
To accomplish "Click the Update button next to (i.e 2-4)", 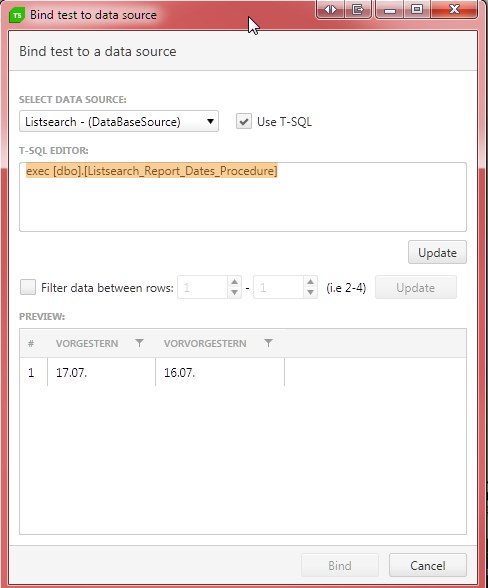I will (416, 288).
